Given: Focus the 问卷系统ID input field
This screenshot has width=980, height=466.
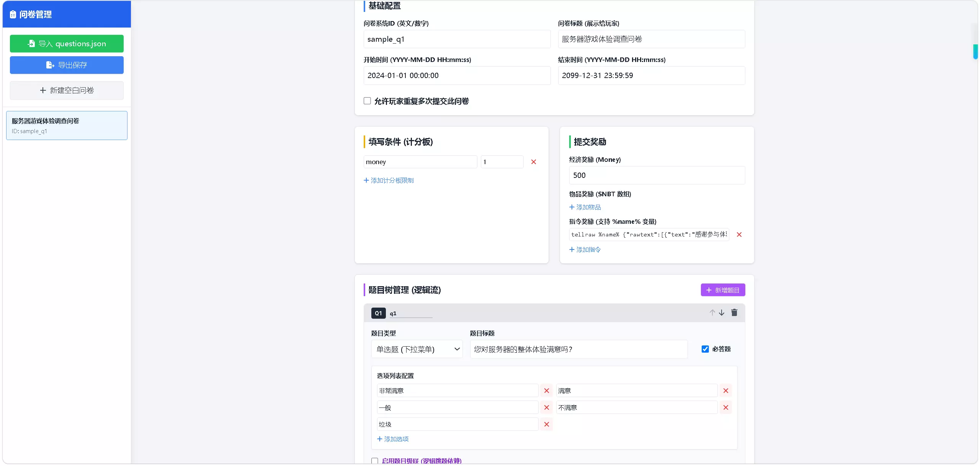Looking at the screenshot, I should click(457, 39).
